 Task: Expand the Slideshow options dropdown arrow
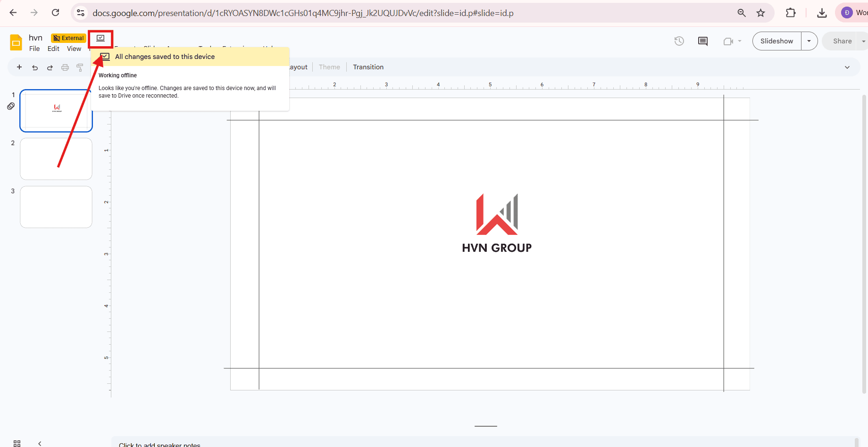809,41
